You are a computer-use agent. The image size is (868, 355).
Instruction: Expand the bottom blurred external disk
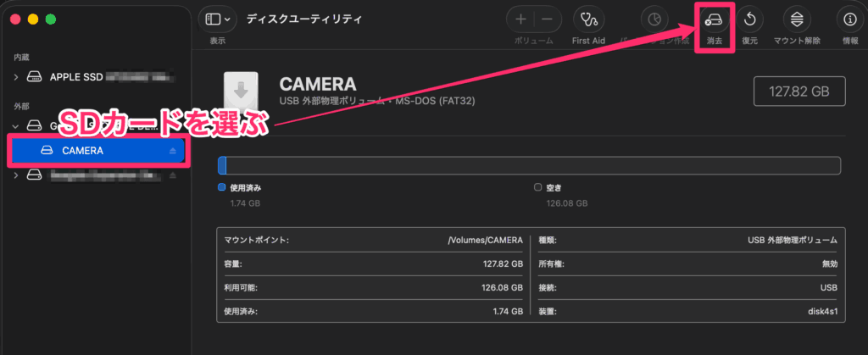coord(16,175)
